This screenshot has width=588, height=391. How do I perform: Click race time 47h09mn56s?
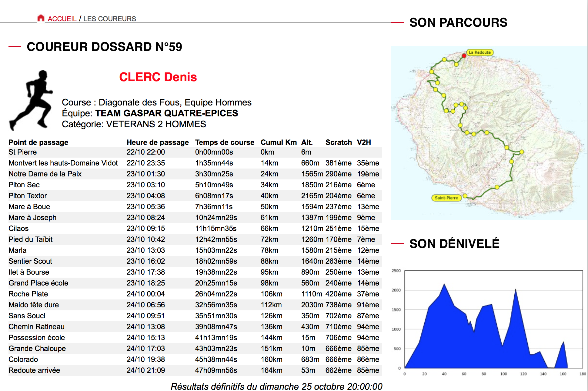[x=216, y=370]
